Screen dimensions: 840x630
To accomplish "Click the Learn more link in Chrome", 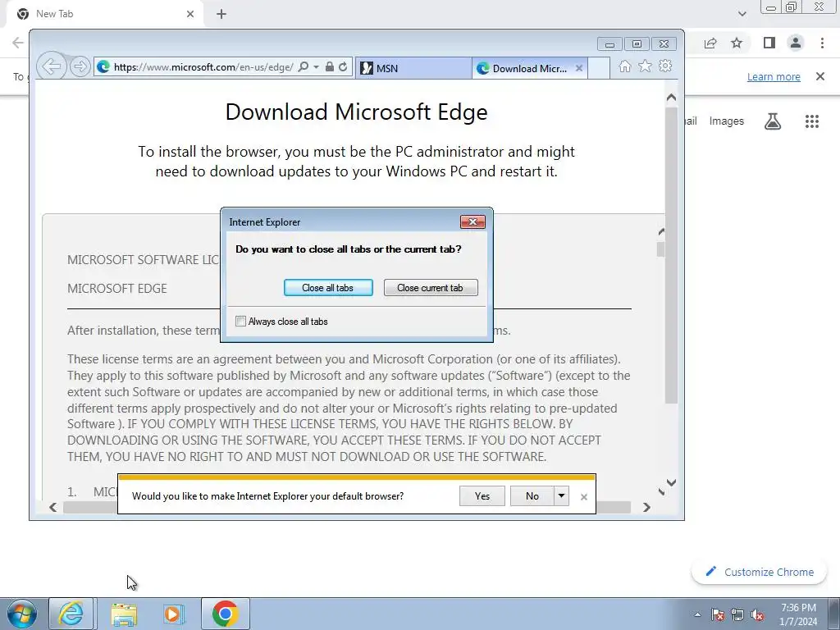I will (774, 76).
